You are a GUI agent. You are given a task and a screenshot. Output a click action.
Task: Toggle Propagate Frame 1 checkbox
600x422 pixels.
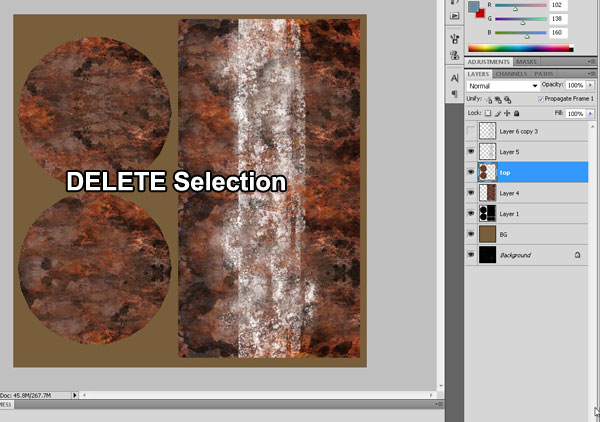(x=540, y=100)
